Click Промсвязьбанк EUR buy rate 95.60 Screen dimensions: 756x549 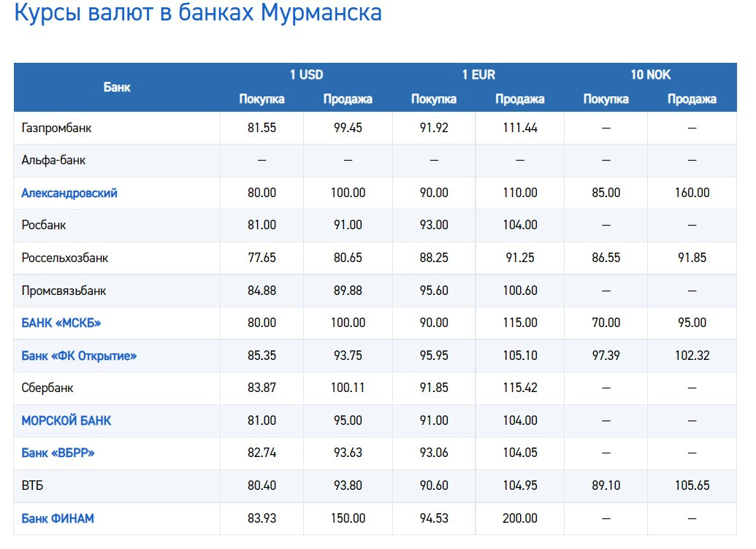tap(434, 291)
